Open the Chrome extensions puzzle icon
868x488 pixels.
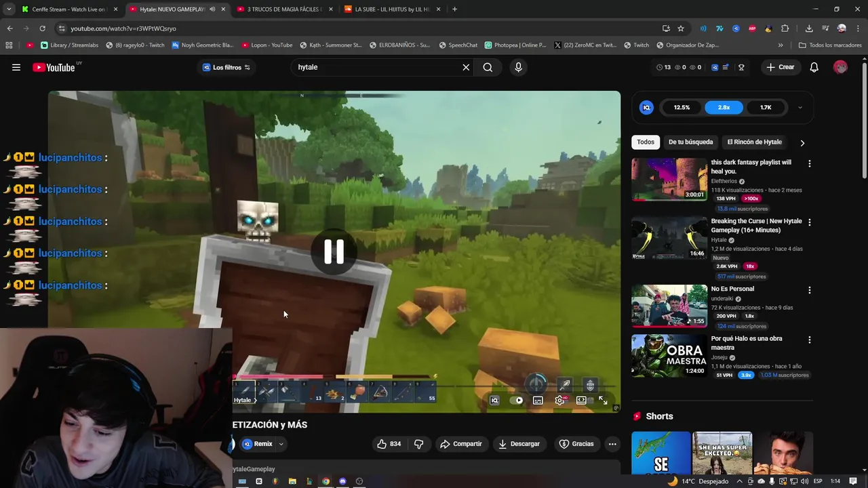(785, 28)
